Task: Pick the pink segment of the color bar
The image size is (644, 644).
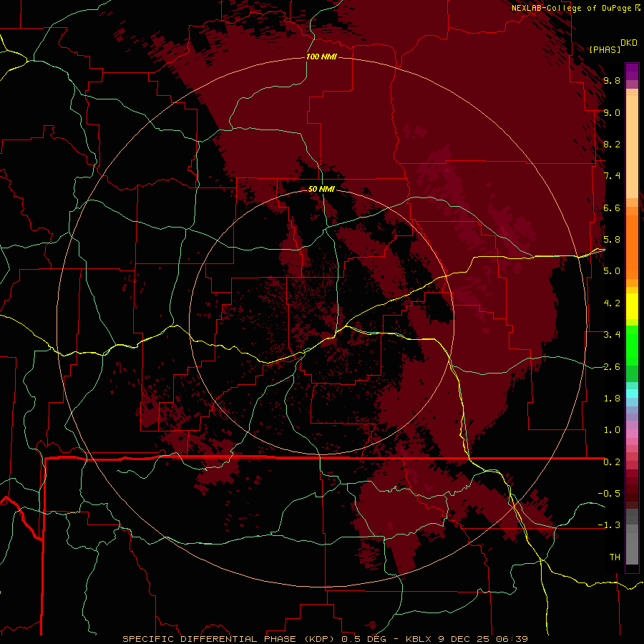Action: point(632,434)
